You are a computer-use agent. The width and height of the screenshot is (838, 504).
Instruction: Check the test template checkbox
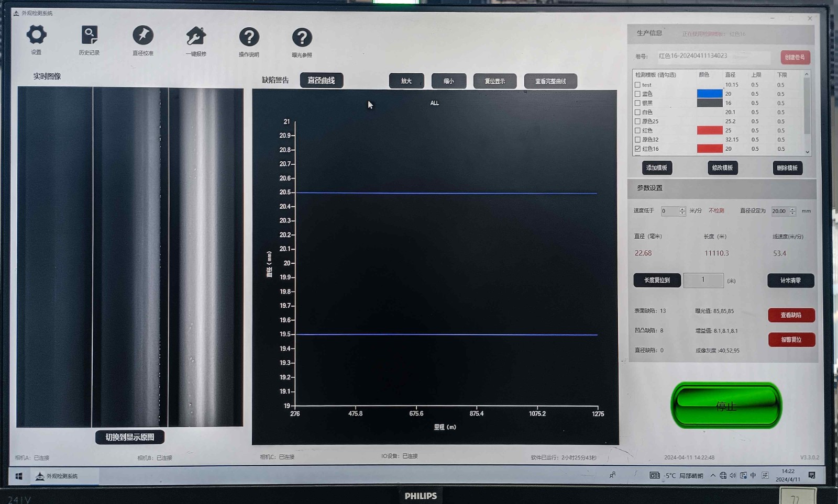[637, 85]
